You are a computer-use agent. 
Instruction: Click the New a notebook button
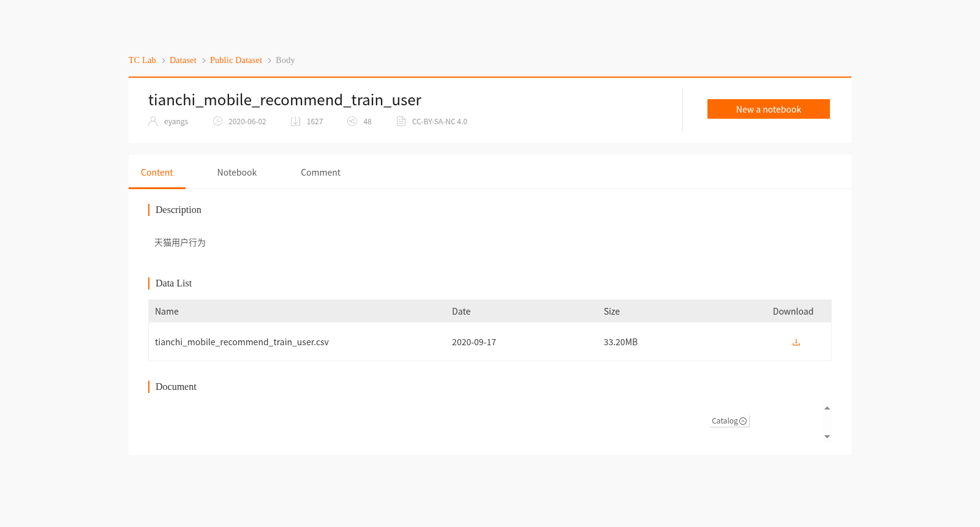pyautogui.click(x=769, y=109)
